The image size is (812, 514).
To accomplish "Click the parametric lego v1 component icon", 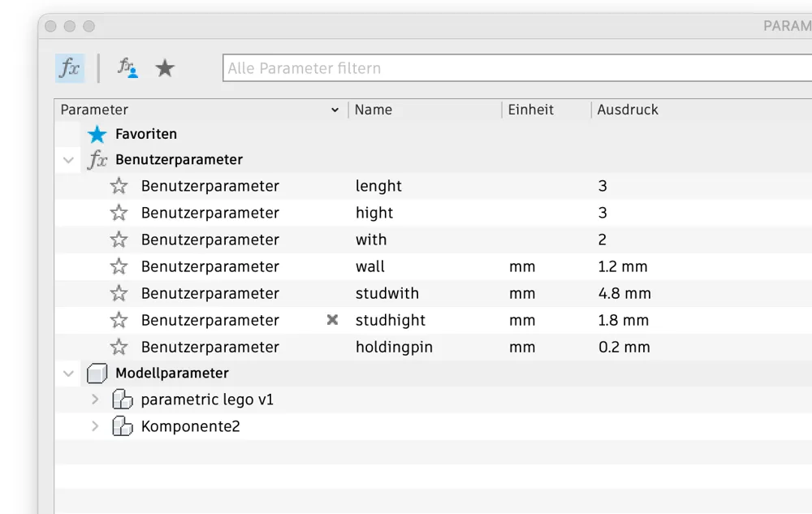I will 122,400.
